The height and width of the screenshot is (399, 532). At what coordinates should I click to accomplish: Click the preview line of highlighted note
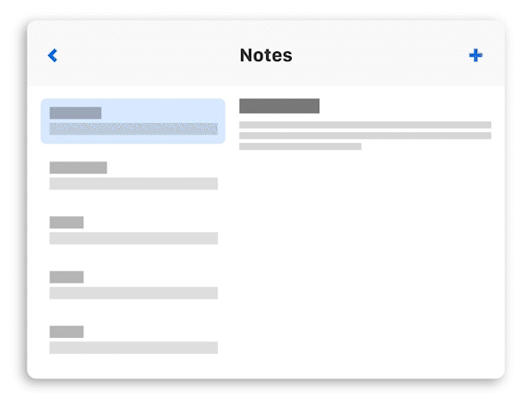tap(133, 129)
